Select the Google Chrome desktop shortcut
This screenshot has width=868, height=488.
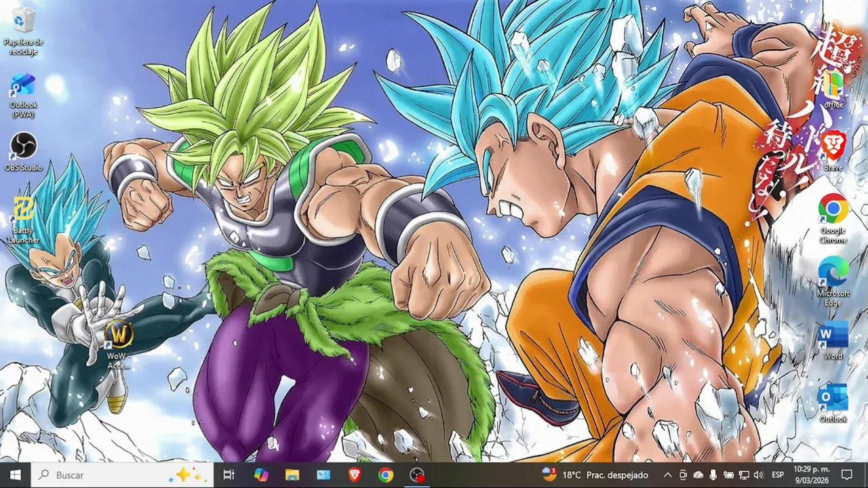click(833, 218)
